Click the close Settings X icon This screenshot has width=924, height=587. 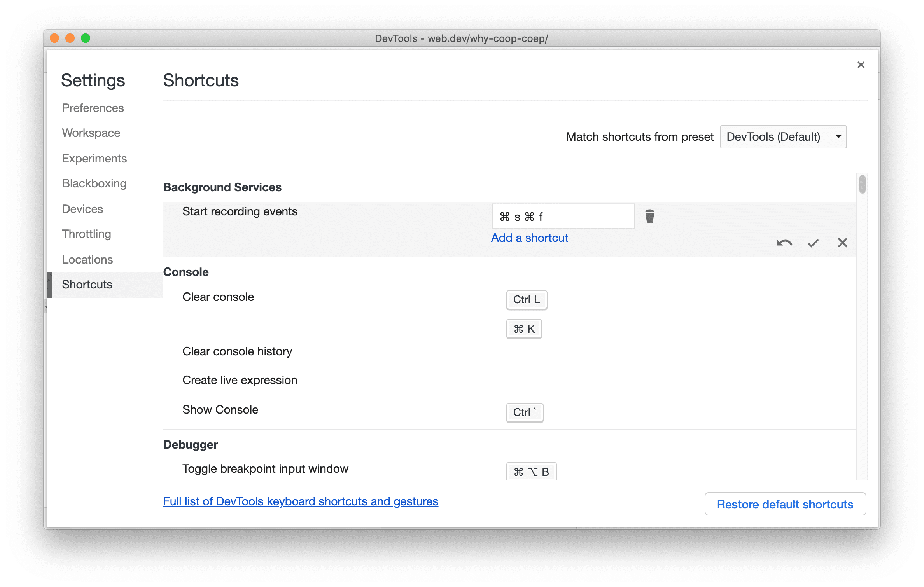pos(861,64)
